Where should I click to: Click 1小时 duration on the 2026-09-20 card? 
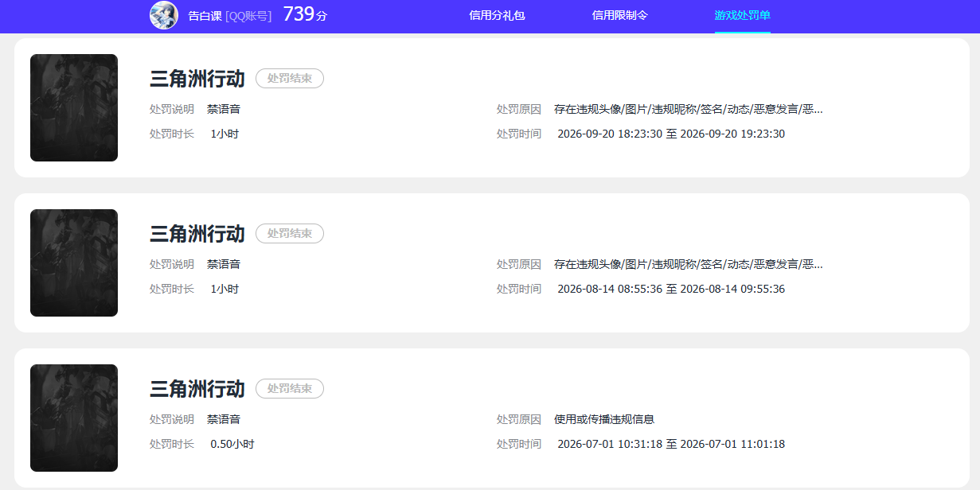(x=225, y=134)
